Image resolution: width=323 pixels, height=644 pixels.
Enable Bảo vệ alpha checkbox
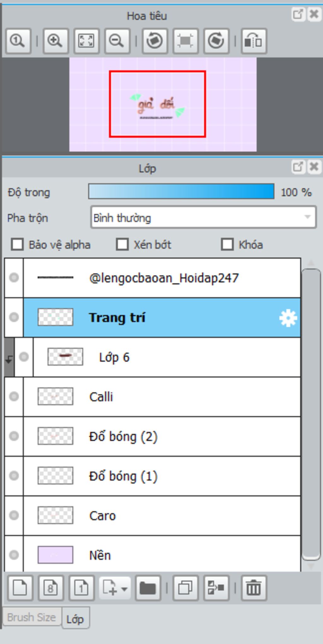point(17,244)
